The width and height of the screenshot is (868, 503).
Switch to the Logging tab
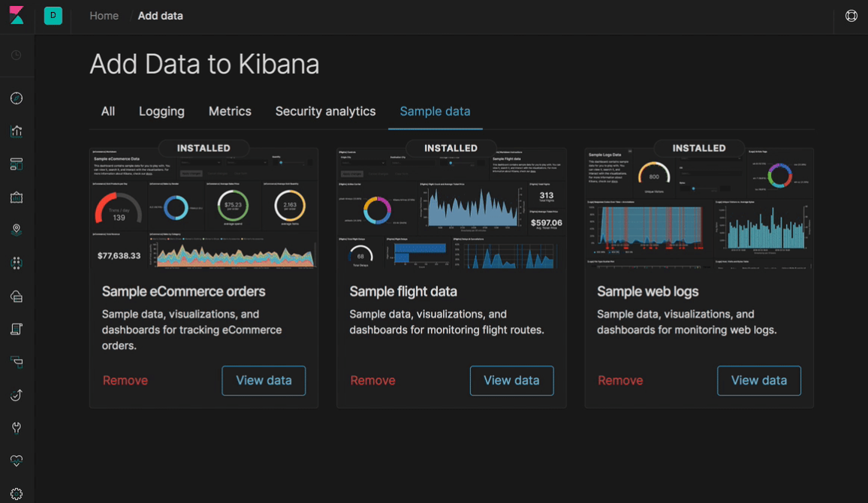(161, 111)
